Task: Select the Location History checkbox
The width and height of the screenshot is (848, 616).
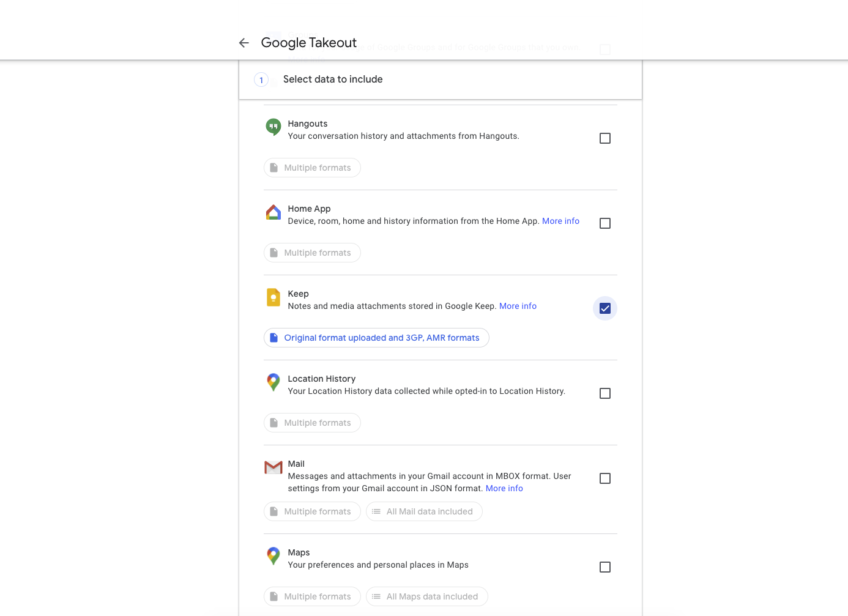Action: click(605, 393)
